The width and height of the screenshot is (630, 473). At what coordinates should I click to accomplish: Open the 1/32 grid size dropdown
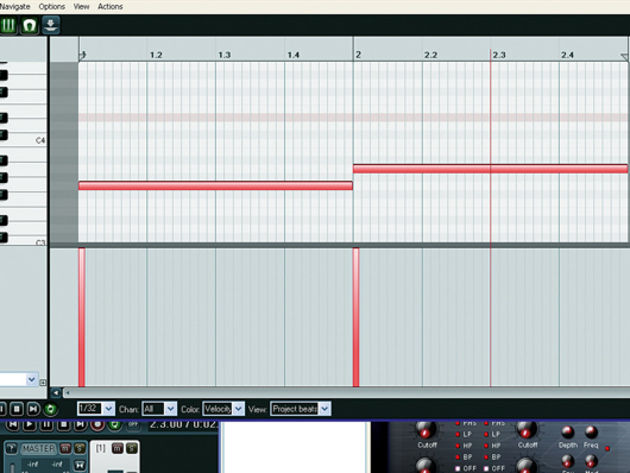pyautogui.click(x=96, y=409)
